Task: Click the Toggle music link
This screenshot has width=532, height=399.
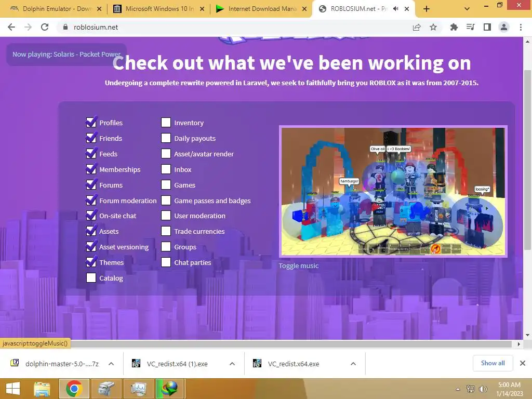Action: click(299, 265)
